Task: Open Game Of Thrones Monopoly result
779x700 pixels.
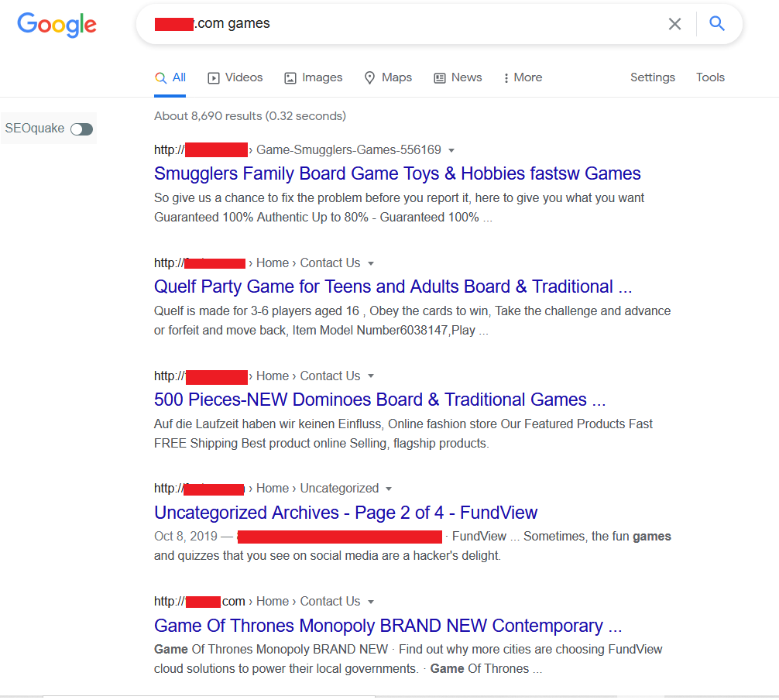Action: 387,626
